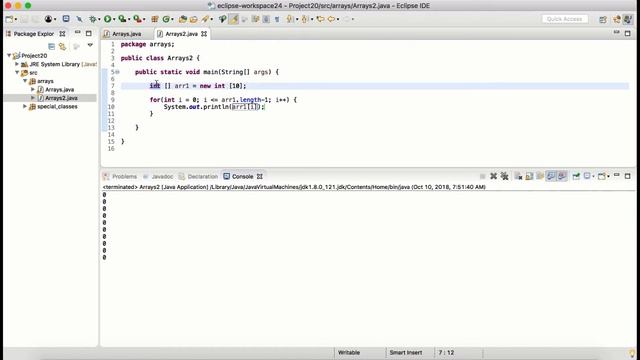The height and width of the screenshot is (360, 640).
Task: Click the Open Type icon
Action: tap(182, 19)
